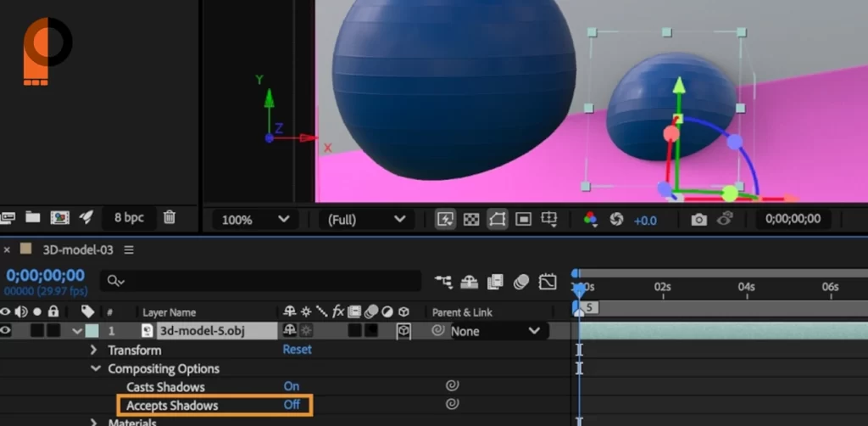Image resolution: width=868 pixels, height=426 pixels.
Task: Open the 3D-model-03 panel hamburger menu
Action: tap(129, 249)
